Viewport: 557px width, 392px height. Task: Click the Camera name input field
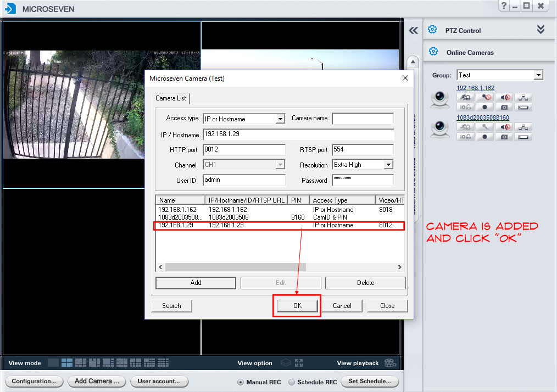click(x=363, y=119)
